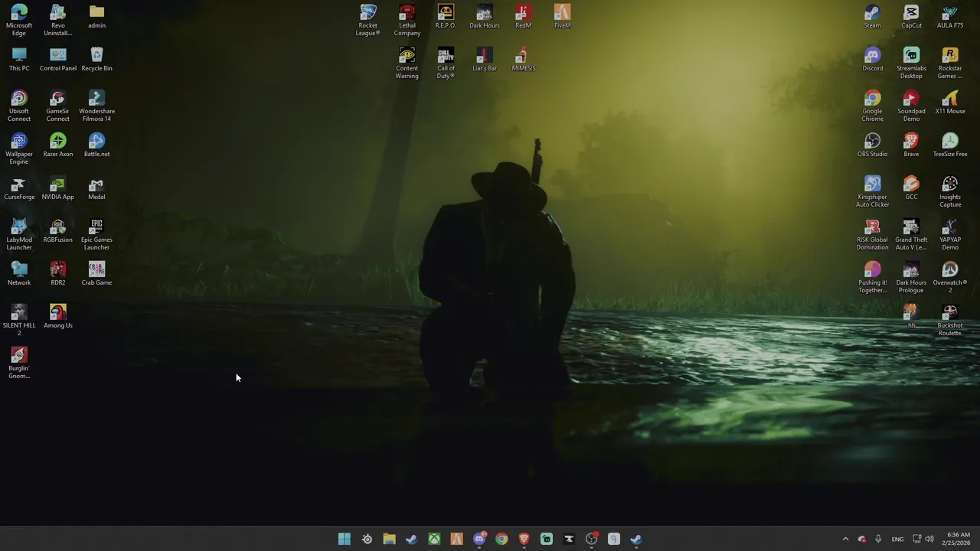
Task: Select the Insights Capture shortcut
Action: (x=950, y=191)
